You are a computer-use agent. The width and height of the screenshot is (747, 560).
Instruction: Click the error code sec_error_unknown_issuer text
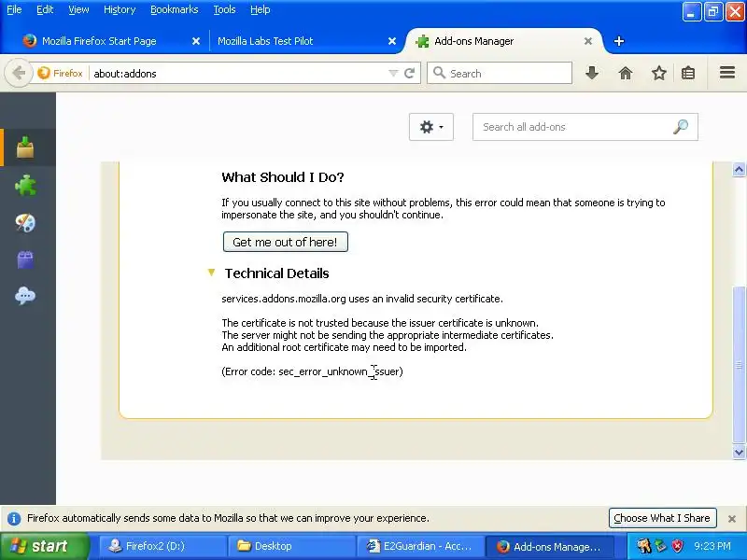[312, 371]
